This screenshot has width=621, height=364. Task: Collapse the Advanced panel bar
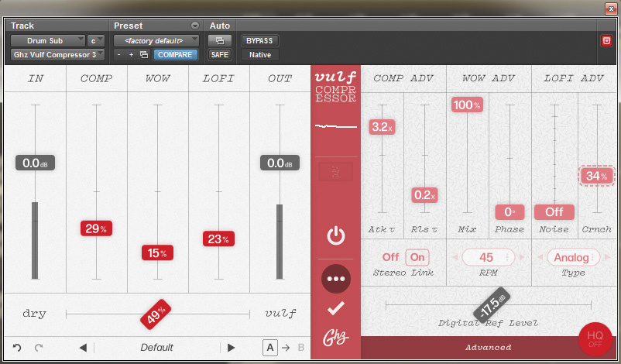coord(488,348)
